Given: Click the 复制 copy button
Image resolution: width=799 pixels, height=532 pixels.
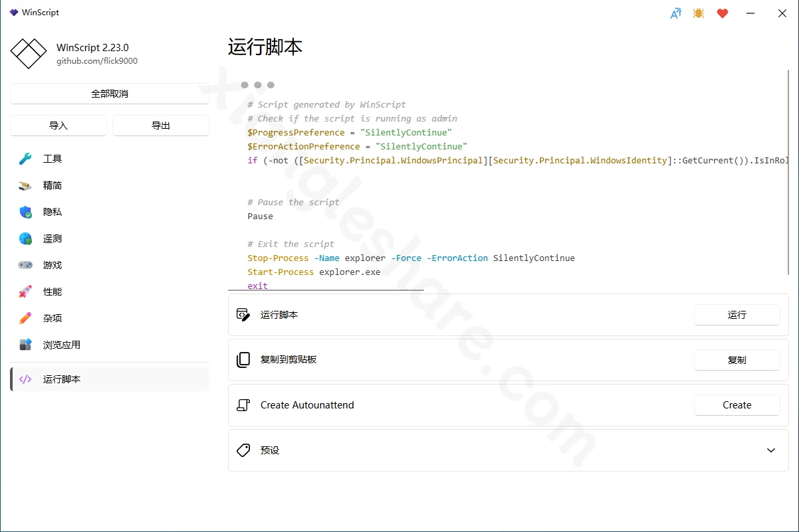Looking at the screenshot, I should point(737,360).
